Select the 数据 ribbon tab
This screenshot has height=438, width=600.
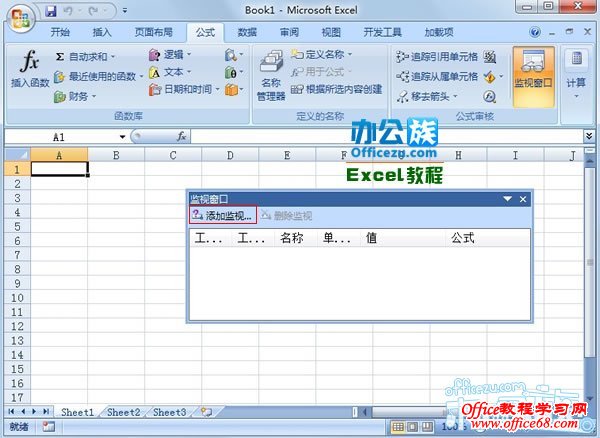click(247, 33)
